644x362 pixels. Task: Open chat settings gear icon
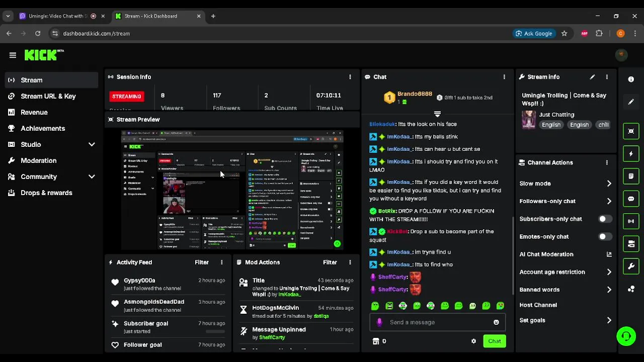point(473,341)
